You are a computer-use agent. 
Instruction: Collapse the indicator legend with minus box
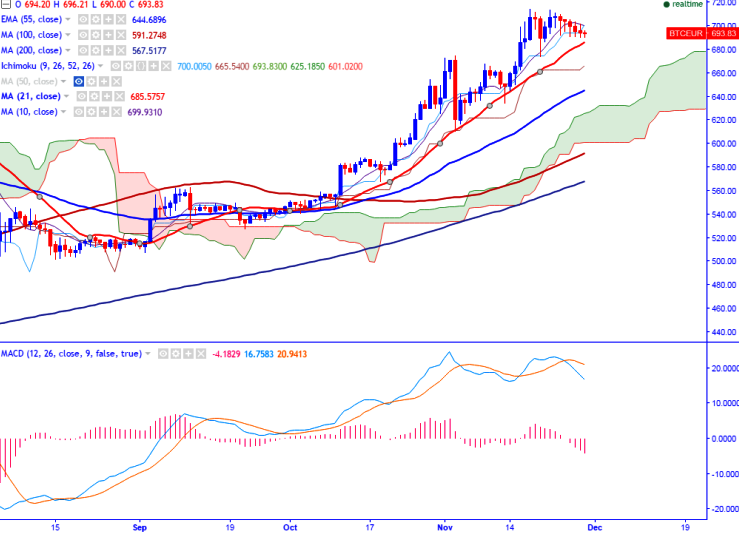pos(5,4)
